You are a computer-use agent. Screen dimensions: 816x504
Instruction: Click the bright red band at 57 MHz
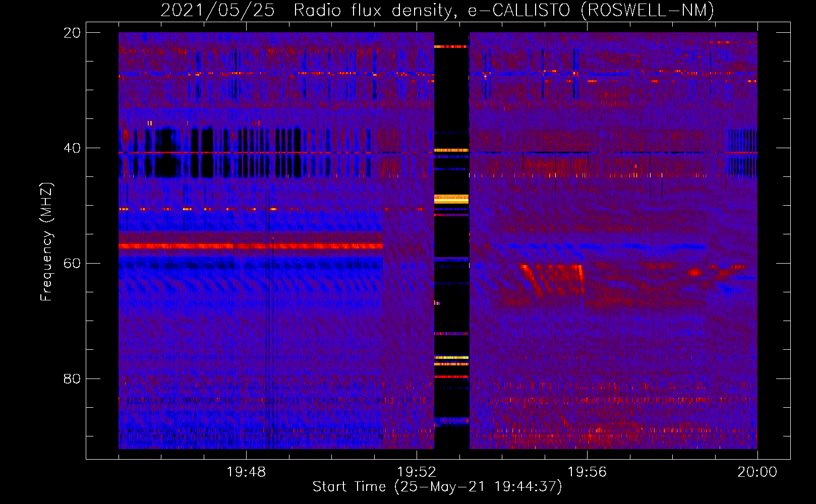coord(251,246)
